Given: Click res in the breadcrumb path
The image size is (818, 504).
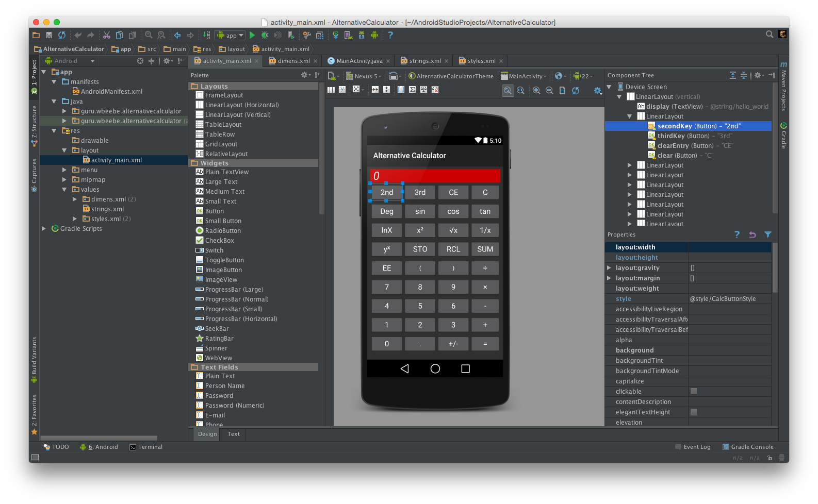Looking at the screenshot, I should (x=202, y=49).
